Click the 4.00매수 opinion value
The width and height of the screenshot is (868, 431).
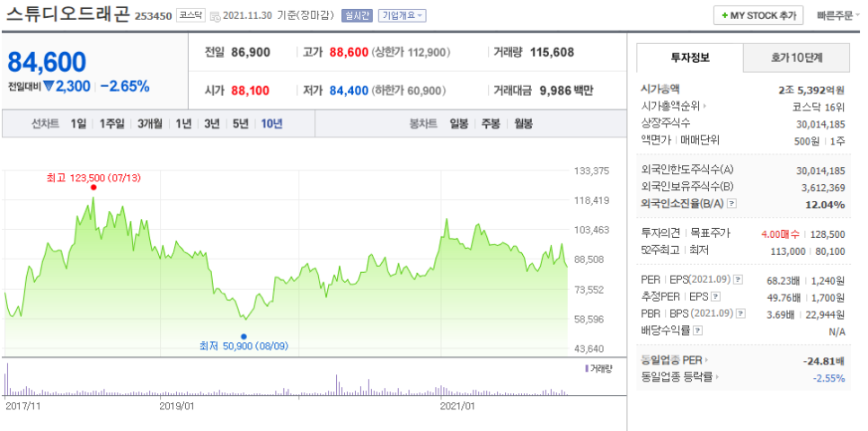click(779, 234)
